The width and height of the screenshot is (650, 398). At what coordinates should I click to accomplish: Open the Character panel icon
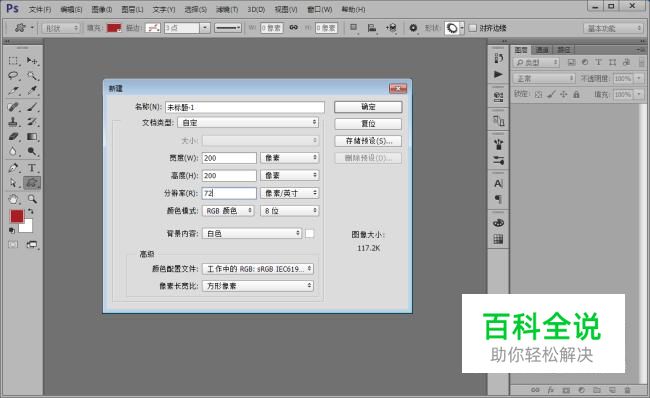(x=498, y=183)
